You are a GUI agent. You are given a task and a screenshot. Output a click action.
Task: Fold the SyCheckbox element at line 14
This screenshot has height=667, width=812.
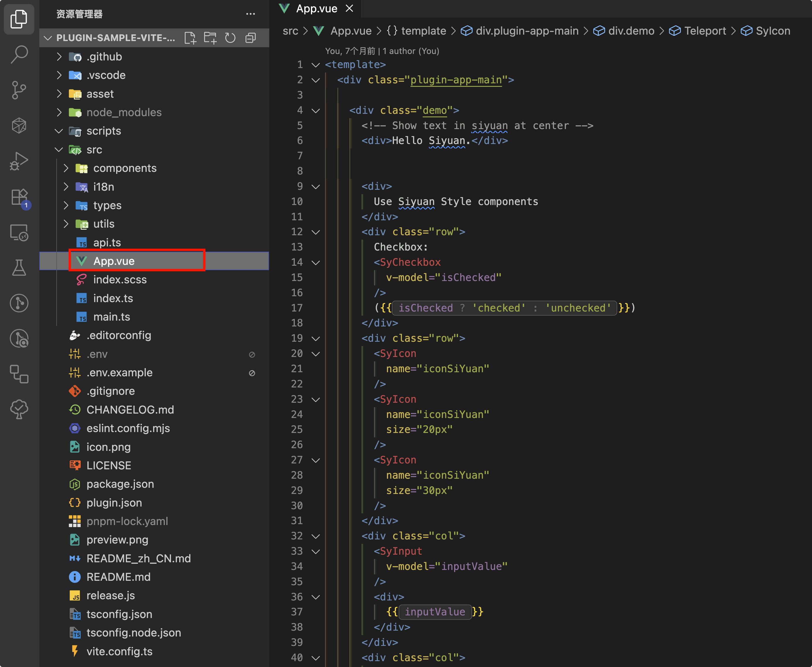point(315,263)
